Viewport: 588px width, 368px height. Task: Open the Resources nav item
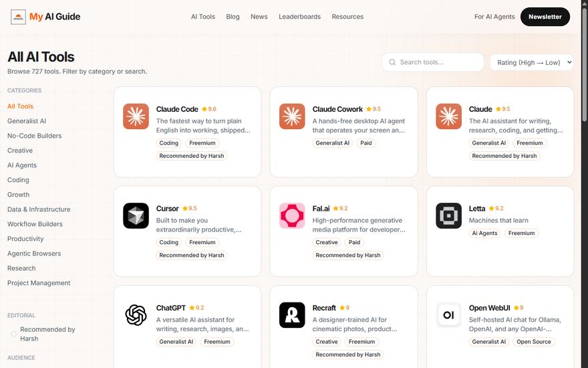point(347,17)
